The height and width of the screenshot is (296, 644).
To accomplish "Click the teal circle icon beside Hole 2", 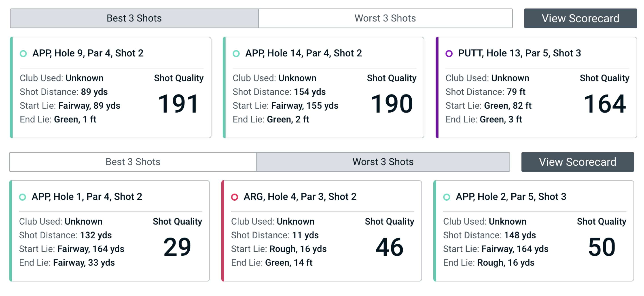I will coord(447,197).
